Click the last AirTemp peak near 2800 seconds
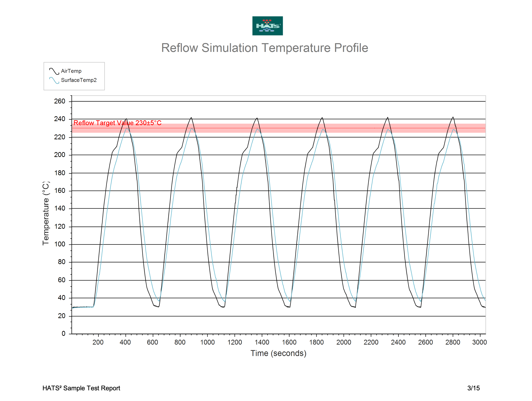This screenshot has height=401, width=532. tap(453, 118)
